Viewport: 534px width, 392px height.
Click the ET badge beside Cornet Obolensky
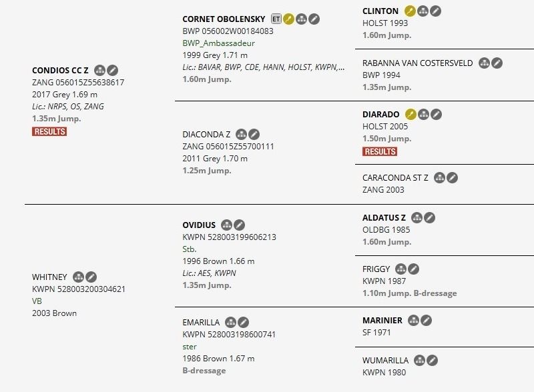276,19
